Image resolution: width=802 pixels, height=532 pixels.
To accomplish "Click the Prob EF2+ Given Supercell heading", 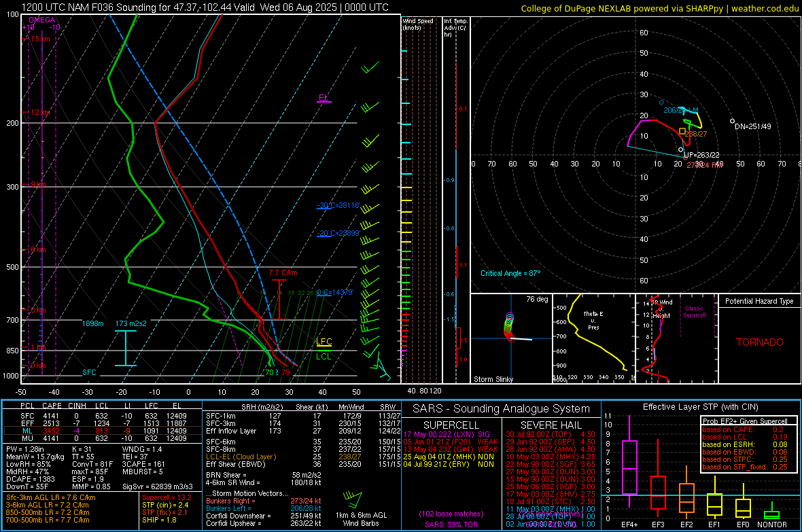I will [x=745, y=421].
